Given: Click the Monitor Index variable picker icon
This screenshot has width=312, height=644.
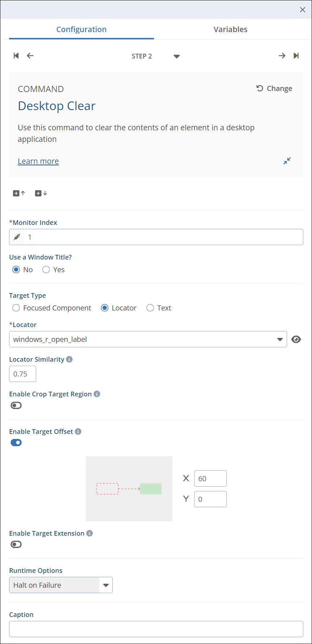Looking at the screenshot, I should 17,237.
